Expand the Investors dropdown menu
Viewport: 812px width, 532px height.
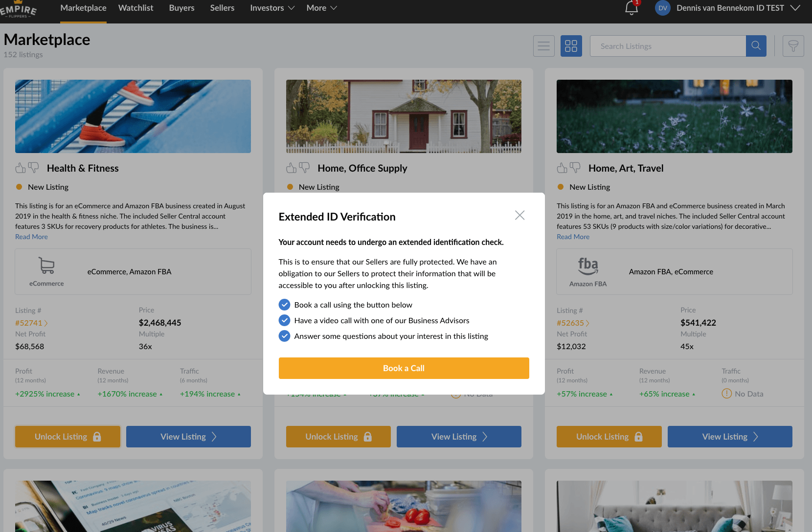272,8
